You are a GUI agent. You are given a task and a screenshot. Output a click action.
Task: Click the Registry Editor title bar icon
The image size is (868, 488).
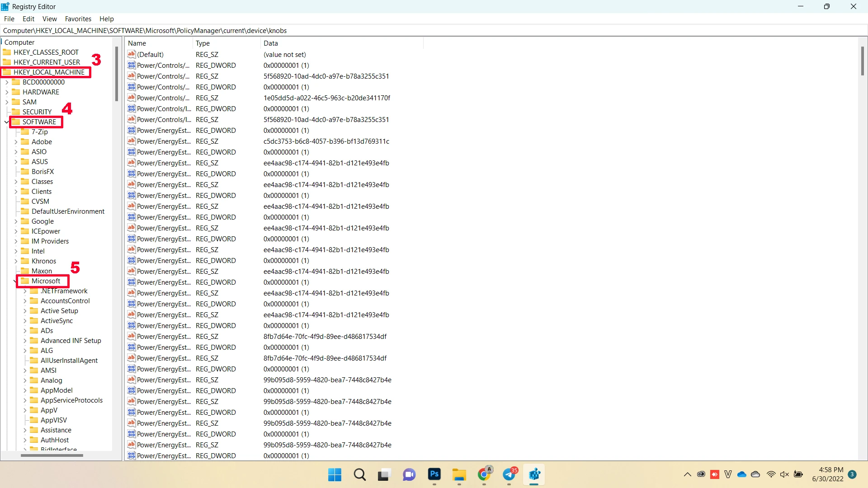click(5, 6)
